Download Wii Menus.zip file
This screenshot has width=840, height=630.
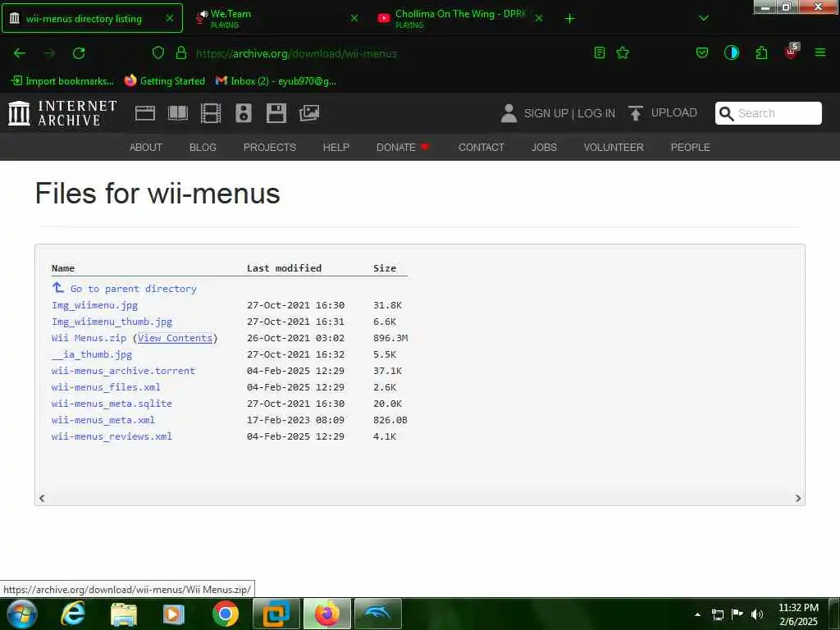point(89,338)
